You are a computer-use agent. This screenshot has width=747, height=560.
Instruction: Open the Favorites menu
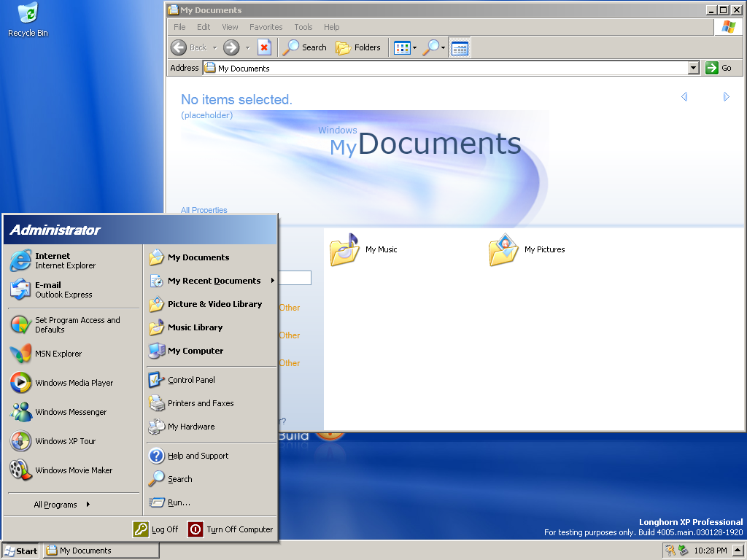click(x=266, y=27)
